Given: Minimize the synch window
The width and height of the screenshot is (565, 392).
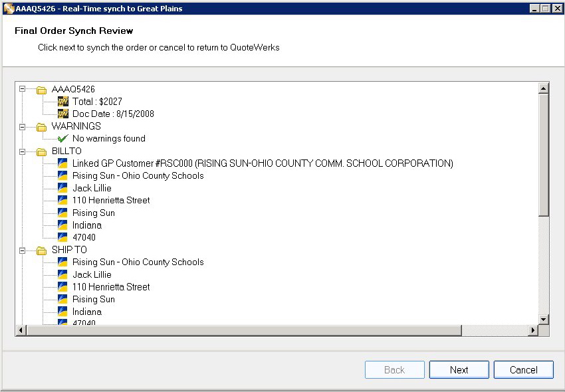Looking at the screenshot, I should [x=534, y=9].
